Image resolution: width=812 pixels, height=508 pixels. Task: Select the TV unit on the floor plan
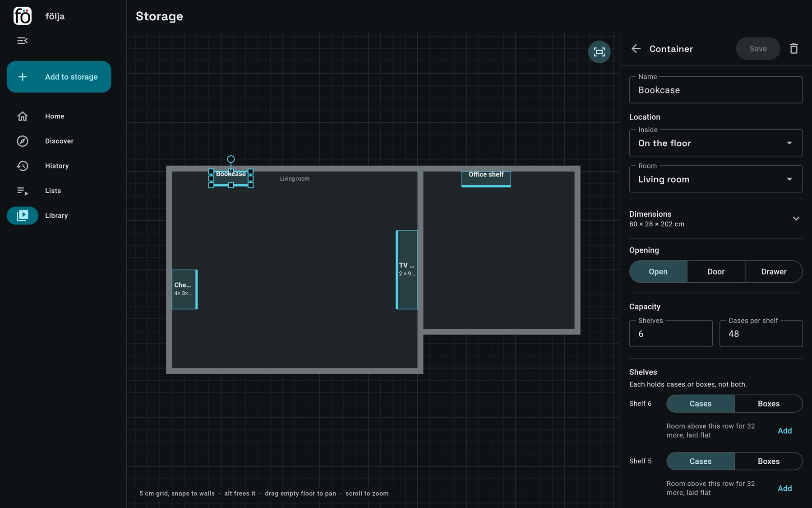tap(406, 270)
